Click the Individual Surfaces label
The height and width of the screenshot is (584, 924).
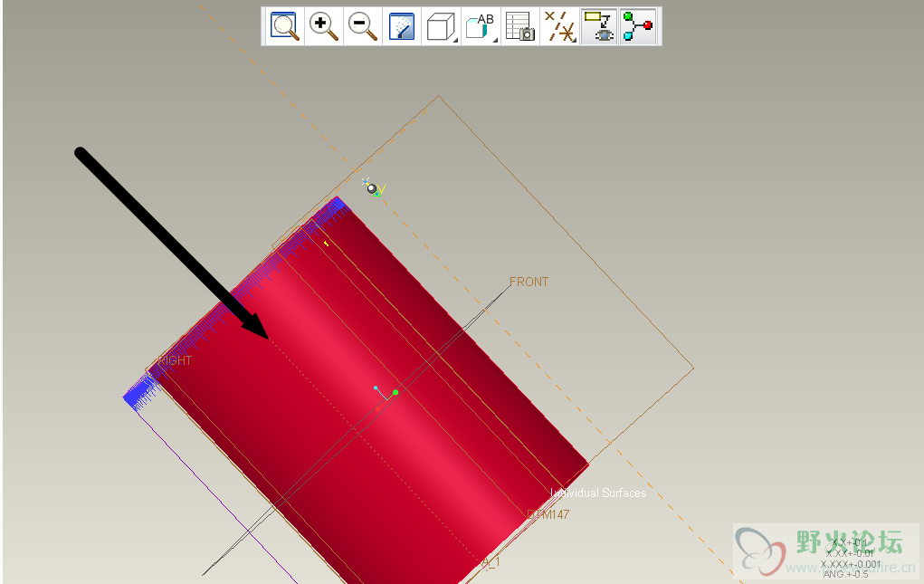coord(598,493)
